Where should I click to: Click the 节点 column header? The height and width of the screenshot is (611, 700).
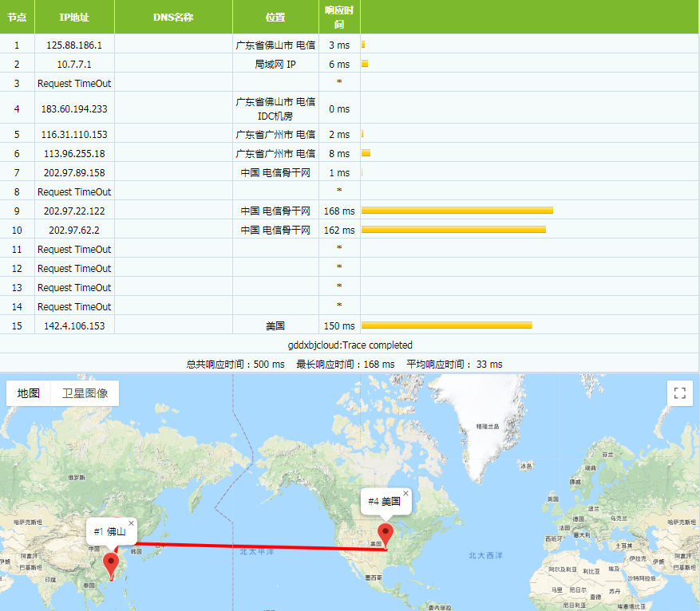click(17, 18)
